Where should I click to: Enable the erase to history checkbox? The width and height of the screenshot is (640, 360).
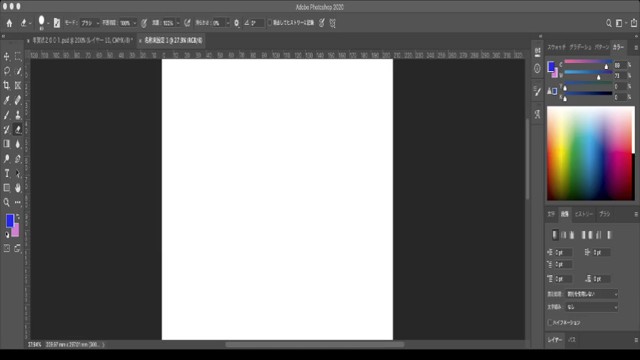point(269,23)
